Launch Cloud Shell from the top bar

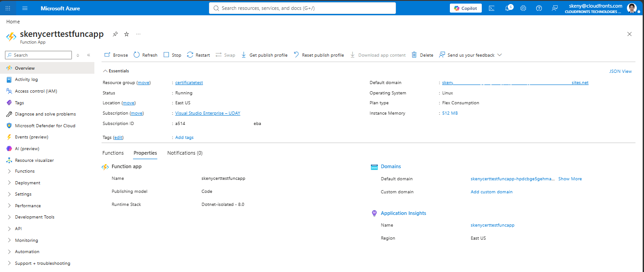point(492,8)
